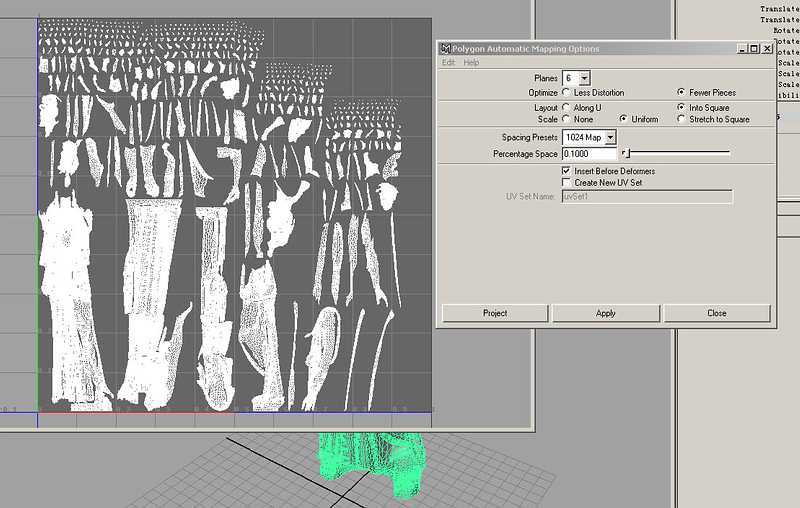The image size is (800, 508).
Task: Select the Fewer Pieces optimize option
Action: (681, 92)
